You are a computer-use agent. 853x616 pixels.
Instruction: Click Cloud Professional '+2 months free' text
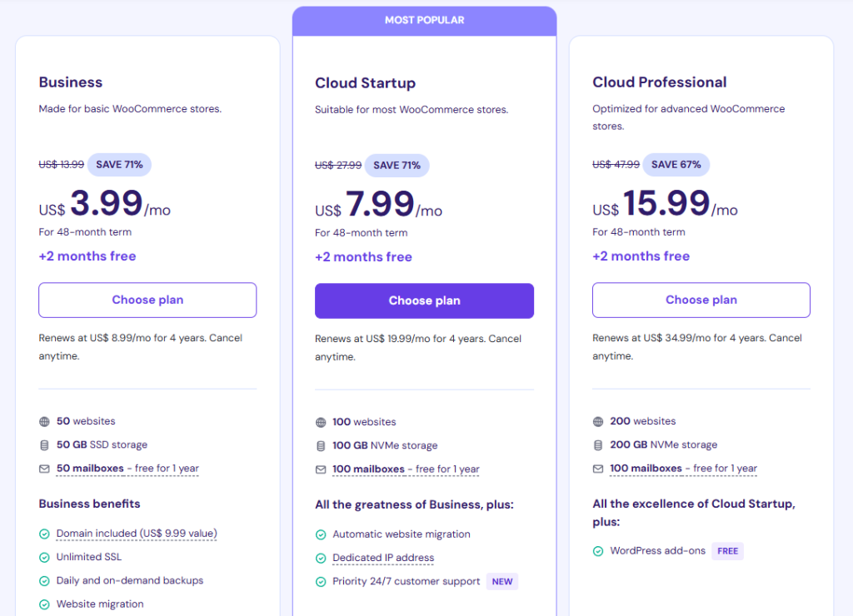[x=641, y=256]
